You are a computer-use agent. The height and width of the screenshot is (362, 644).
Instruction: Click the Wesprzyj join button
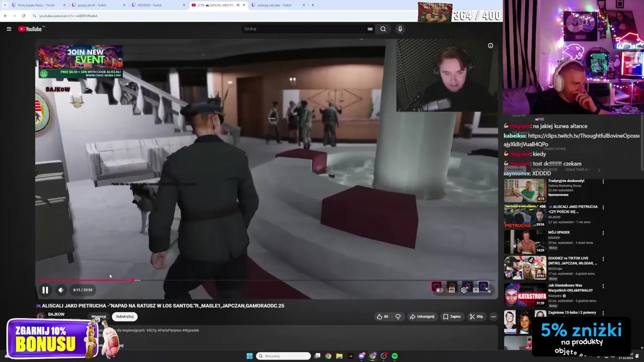click(x=99, y=317)
